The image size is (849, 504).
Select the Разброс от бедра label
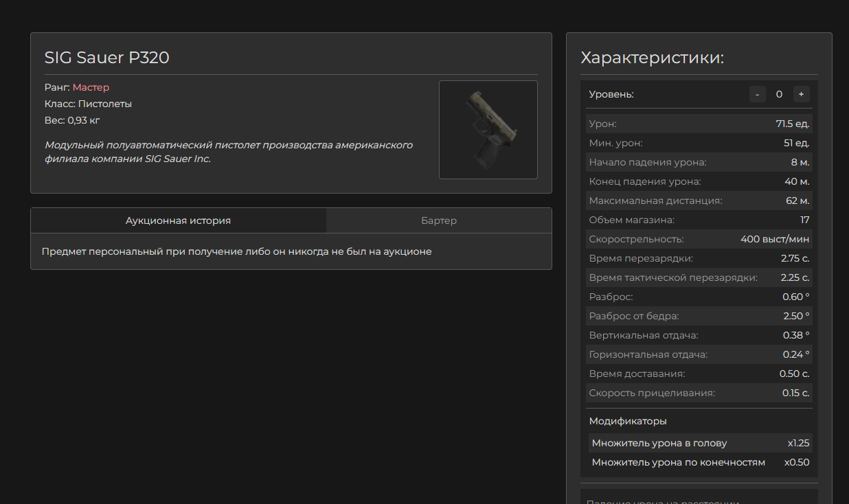click(x=634, y=316)
